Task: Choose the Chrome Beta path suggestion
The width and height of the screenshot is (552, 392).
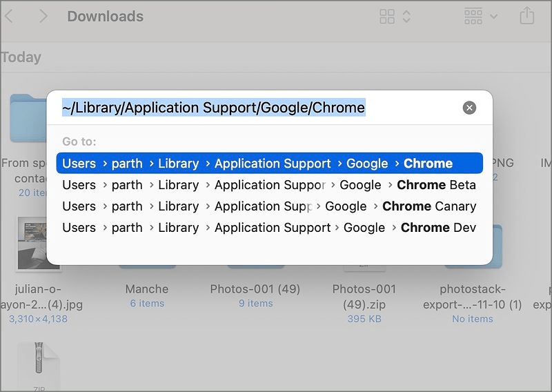Action: pos(269,185)
